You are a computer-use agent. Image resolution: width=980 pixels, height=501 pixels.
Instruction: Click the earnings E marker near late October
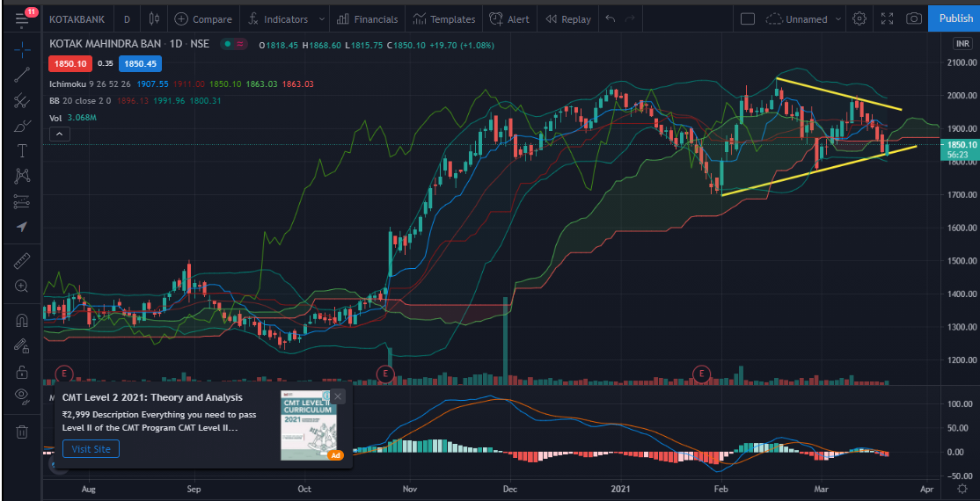385,374
